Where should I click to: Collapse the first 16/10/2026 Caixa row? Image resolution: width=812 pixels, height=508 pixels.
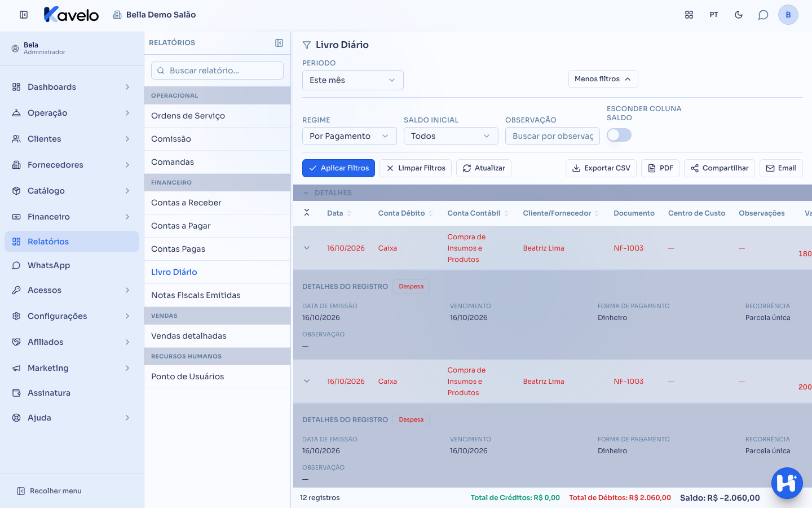coord(307,248)
